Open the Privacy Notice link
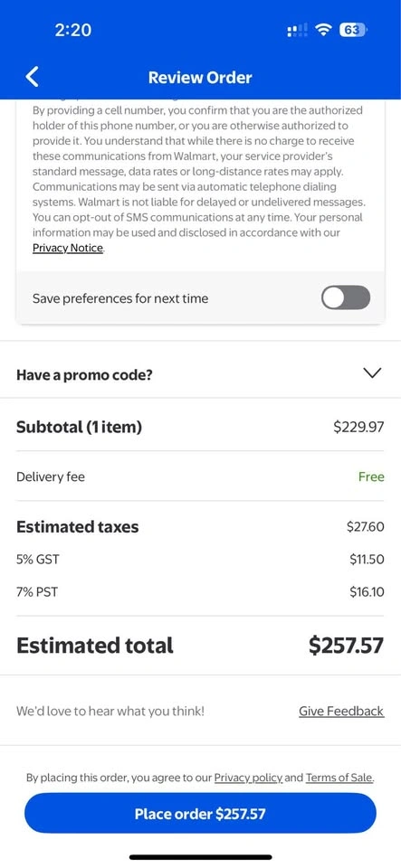401x868 pixels. 68,248
